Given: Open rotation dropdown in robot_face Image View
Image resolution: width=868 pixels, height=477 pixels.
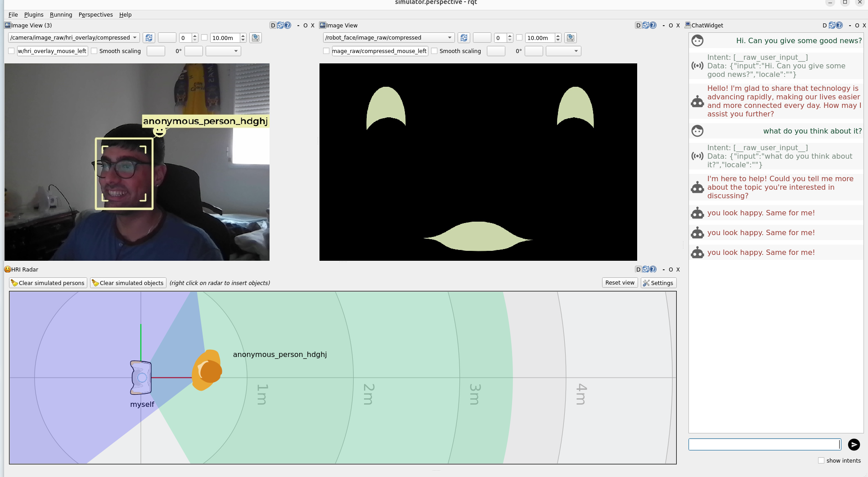Looking at the screenshot, I should (x=563, y=51).
